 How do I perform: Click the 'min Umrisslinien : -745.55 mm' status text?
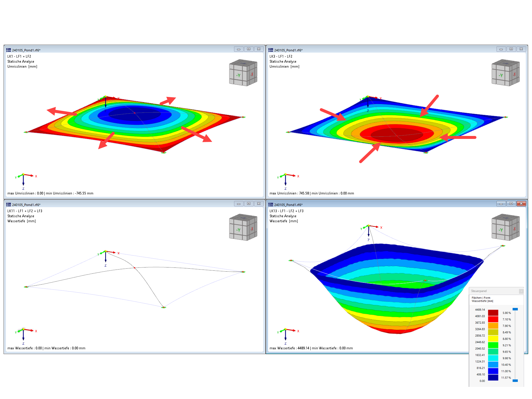tap(69, 193)
